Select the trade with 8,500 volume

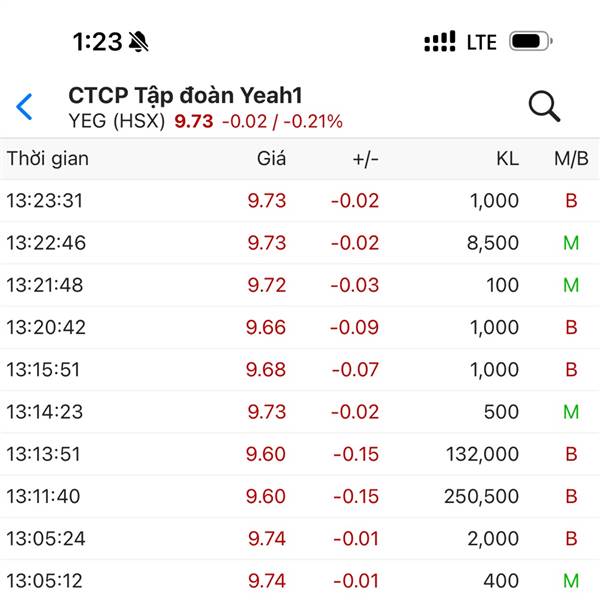(300, 243)
